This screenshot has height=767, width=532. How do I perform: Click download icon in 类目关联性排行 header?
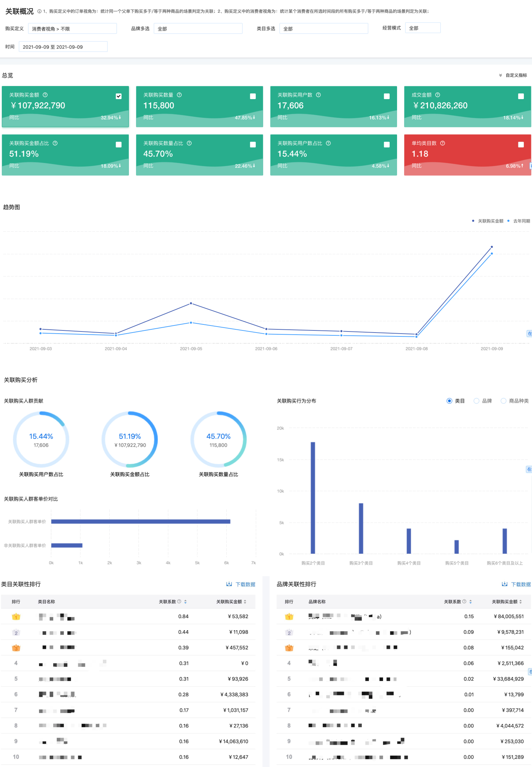click(229, 584)
